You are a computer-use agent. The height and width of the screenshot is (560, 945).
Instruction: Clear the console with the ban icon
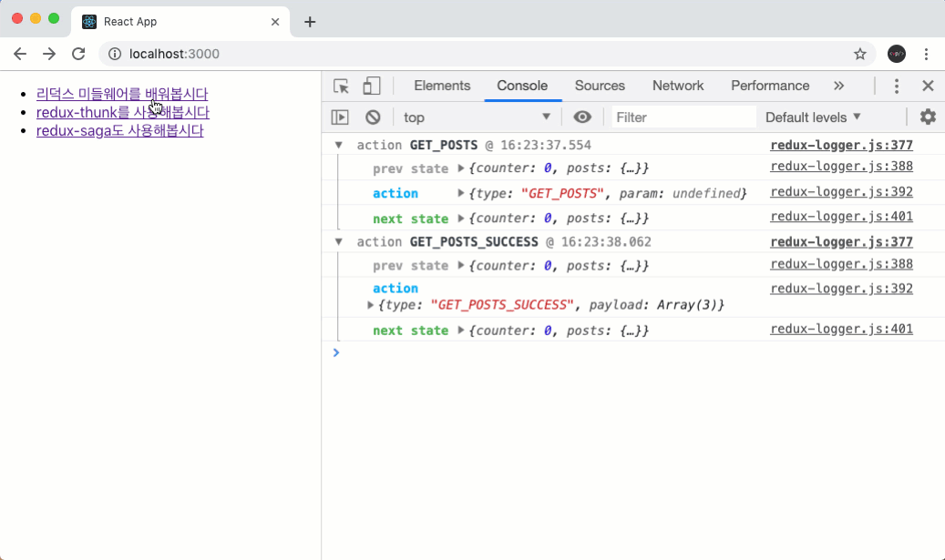click(373, 117)
